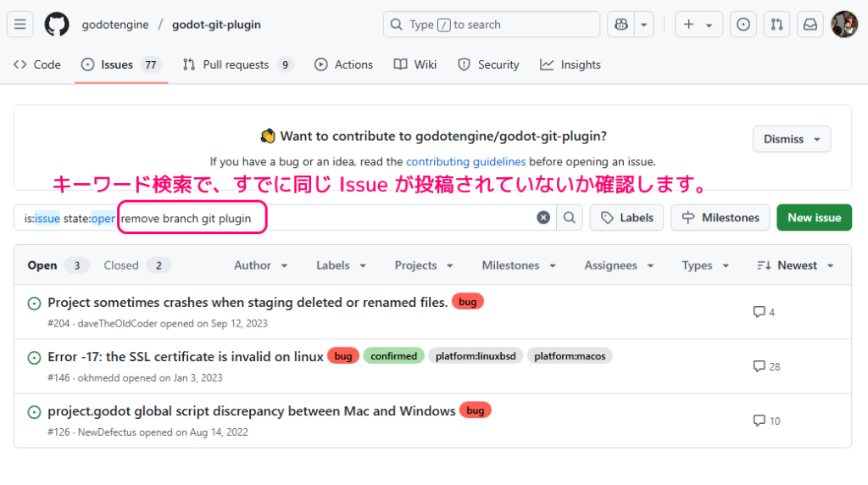
Task: Create a New issue
Action: (x=814, y=218)
